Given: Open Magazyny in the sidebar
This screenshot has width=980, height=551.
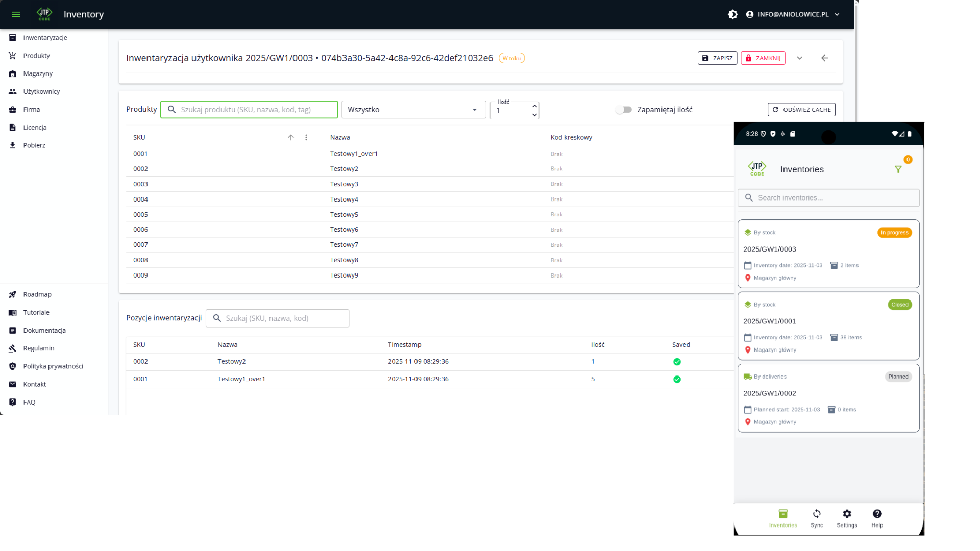Looking at the screenshot, I should (x=38, y=73).
